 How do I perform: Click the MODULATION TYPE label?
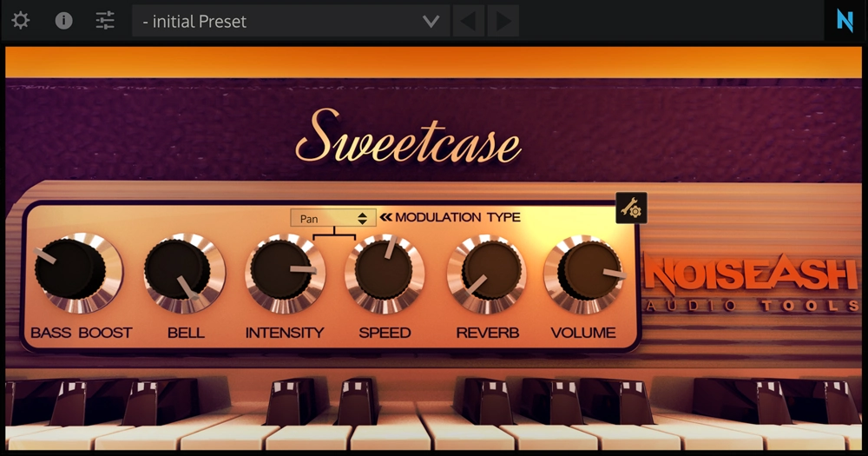457,217
